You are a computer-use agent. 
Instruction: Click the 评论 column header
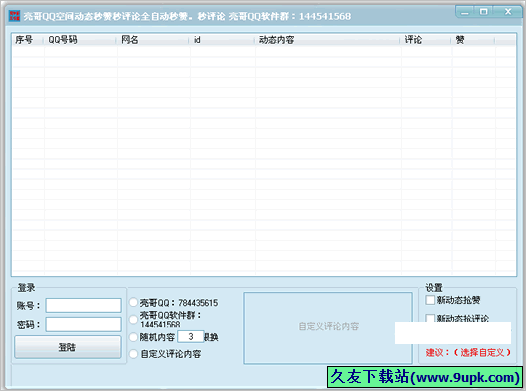[x=426, y=40]
